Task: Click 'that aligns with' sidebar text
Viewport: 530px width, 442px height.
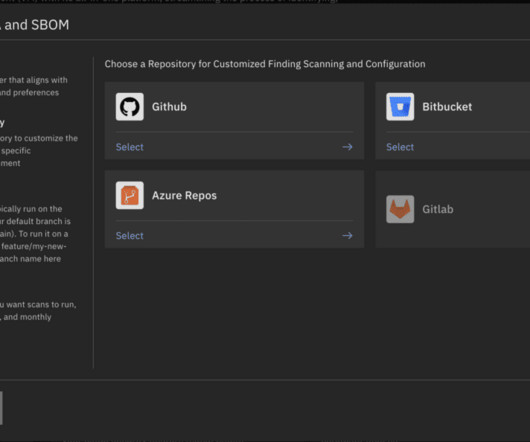Action: point(38,80)
